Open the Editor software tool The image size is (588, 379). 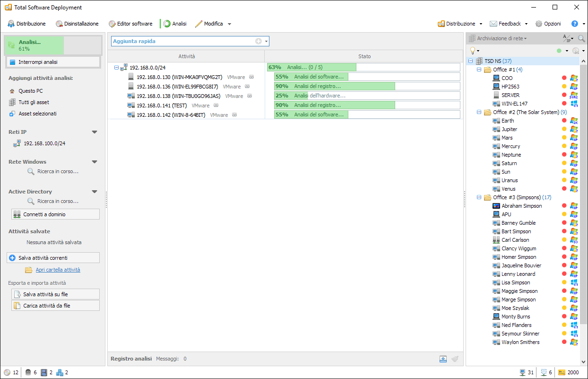(130, 24)
